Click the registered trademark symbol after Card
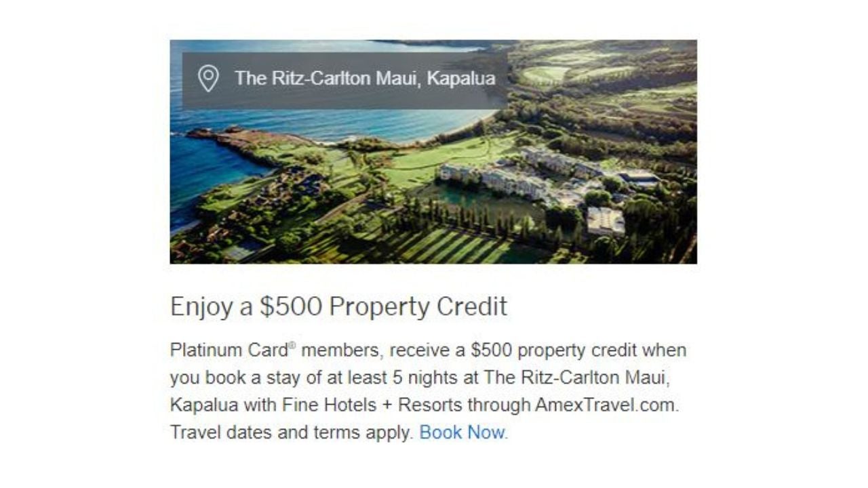Viewport: 868px width, 488px height. point(292,346)
